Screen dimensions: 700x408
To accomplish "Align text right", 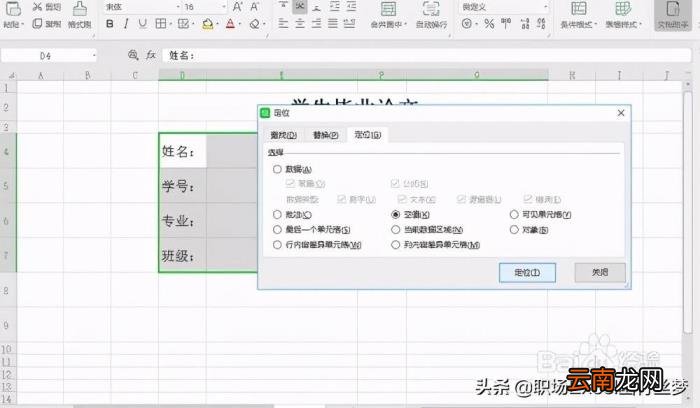I will click(x=317, y=23).
